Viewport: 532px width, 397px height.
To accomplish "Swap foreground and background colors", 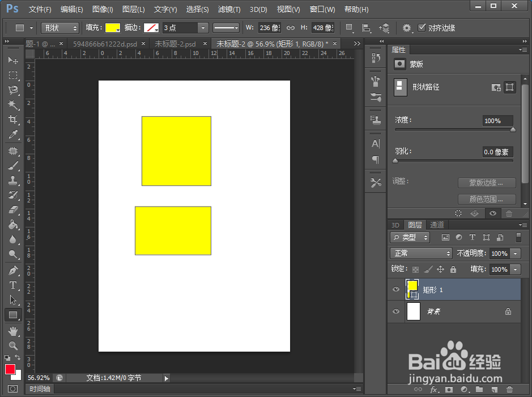I will point(18,358).
